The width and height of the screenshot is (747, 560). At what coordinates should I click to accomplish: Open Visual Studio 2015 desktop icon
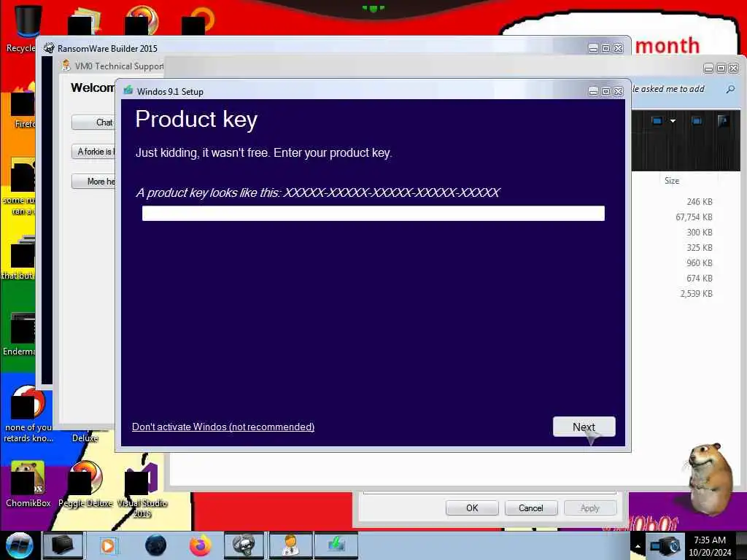point(142,489)
